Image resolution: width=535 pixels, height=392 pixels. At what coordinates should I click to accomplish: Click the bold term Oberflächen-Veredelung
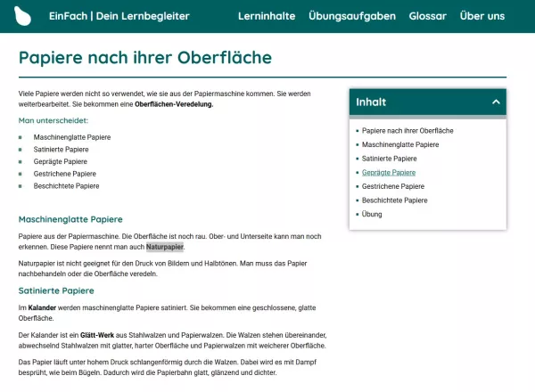tap(174, 104)
